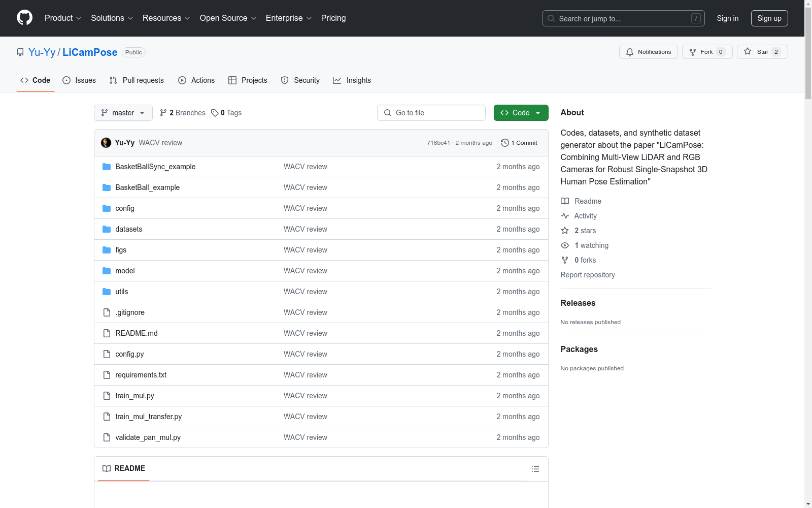Open the Pricing link
Image resolution: width=812 pixels, height=508 pixels.
point(333,18)
